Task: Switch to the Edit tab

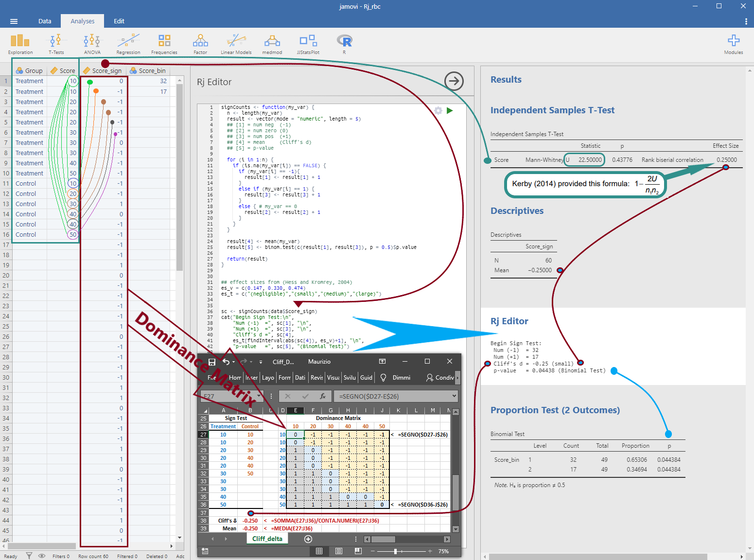Action: 119,21
